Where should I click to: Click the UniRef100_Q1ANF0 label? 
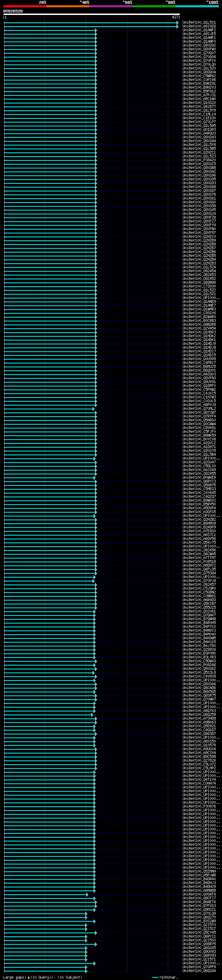[x=199, y=41]
